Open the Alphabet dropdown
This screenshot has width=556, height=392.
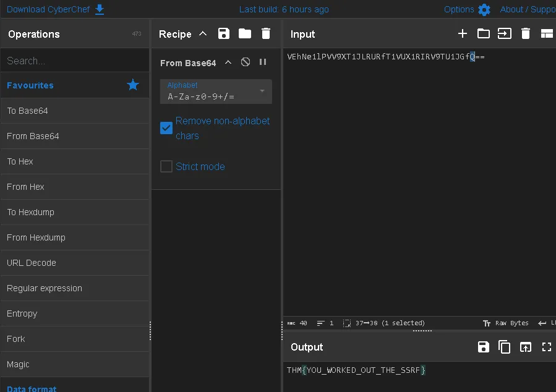pyautogui.click(x=216, y=92)
